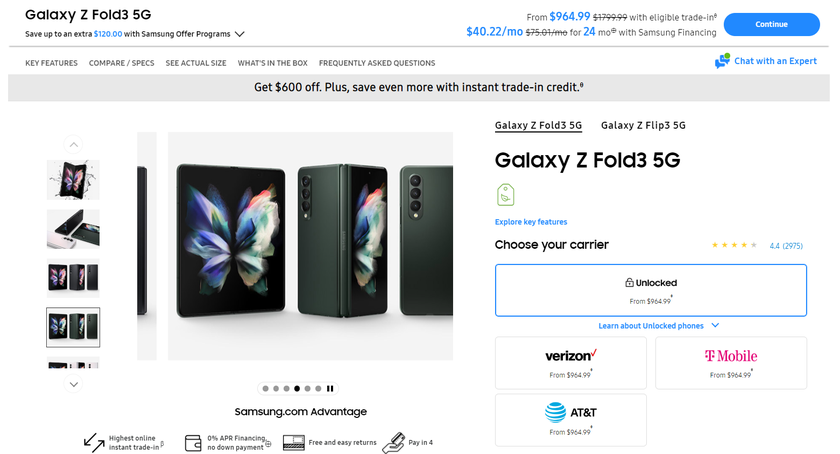The image size is (840, 454).
Task: Click the Free and easy returns icon
Action: tap(293, 442)
